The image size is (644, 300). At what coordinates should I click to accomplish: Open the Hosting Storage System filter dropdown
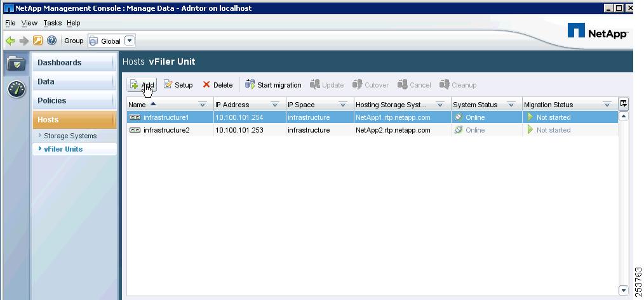coord(440,104)
